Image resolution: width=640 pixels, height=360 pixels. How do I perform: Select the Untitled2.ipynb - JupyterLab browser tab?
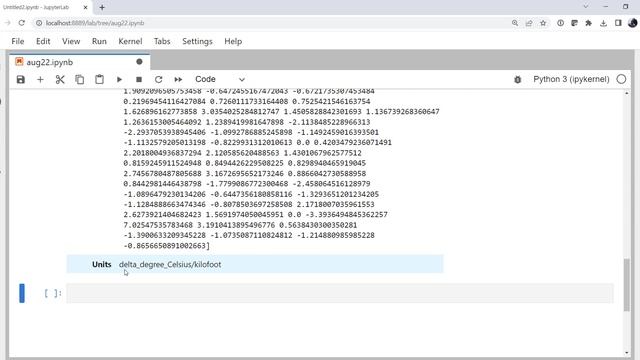coord(46,7)
